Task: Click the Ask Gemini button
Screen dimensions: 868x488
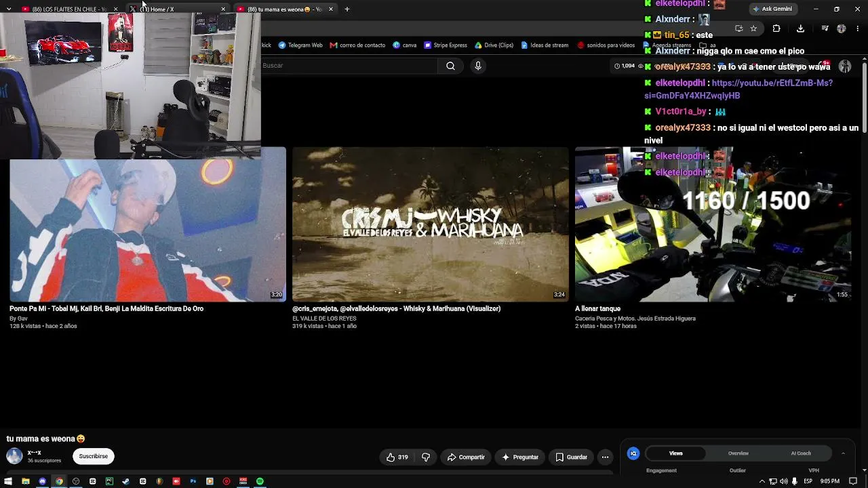Action: click(x=772, y=9)
